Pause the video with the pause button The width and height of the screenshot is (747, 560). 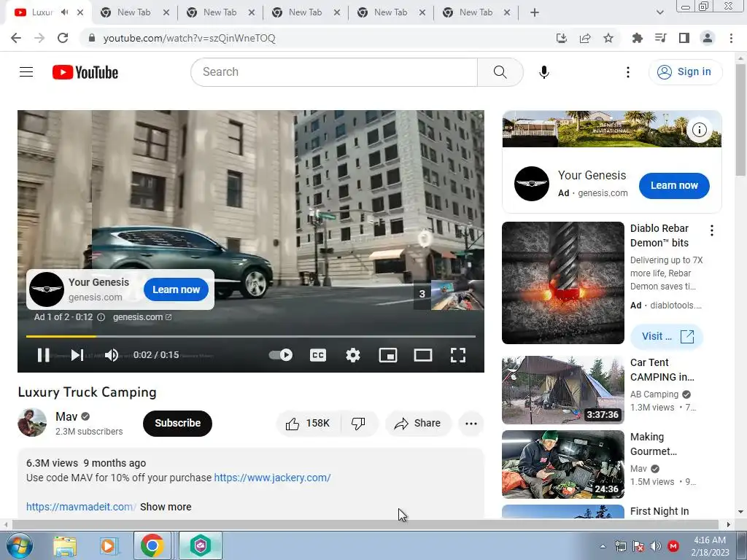click(43, 355)
